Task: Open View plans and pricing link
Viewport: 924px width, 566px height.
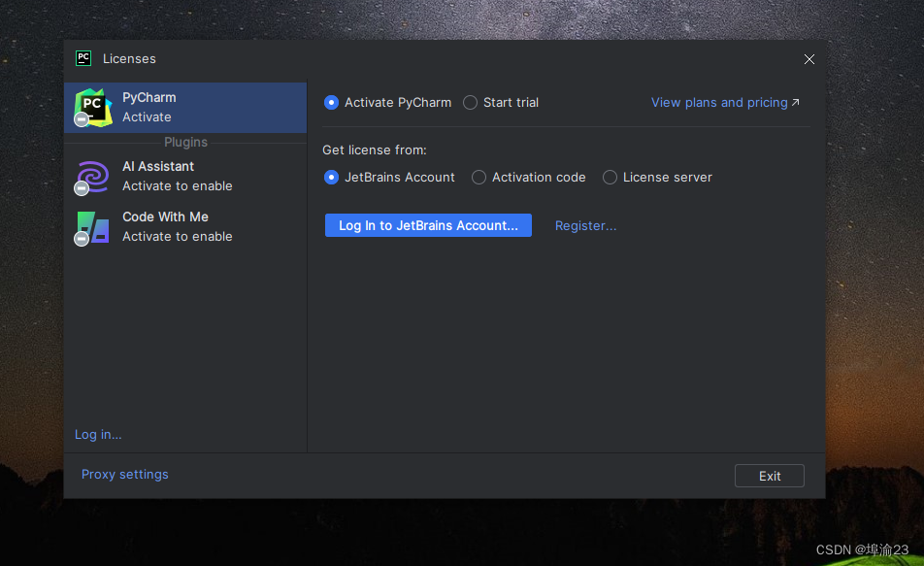Action: click(725, 103)
